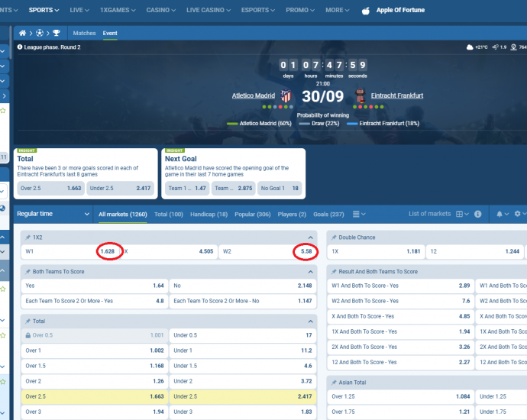Select Over 3 at 1.94
The height and width of the screenshot is (420, 527).
tap(95, 412)
